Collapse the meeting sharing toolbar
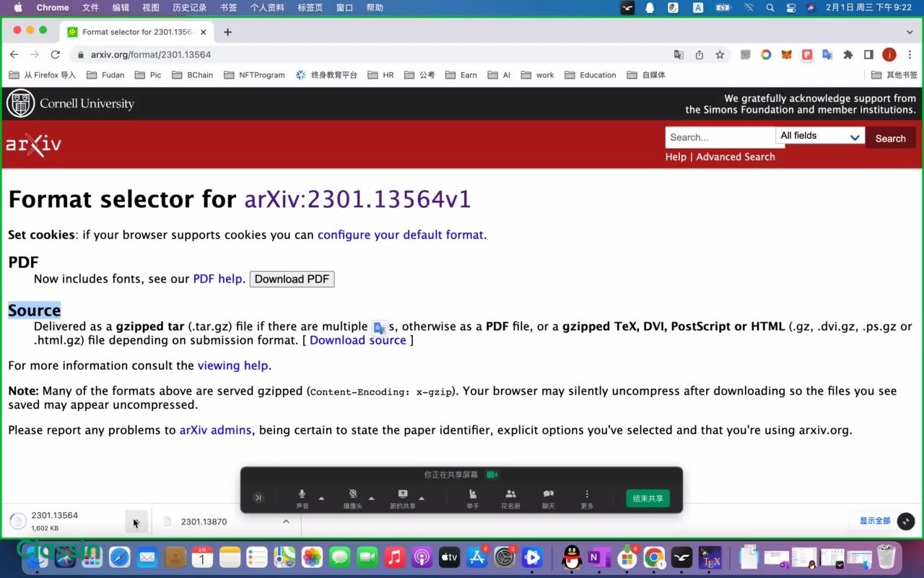 click(x=258, y=498)
